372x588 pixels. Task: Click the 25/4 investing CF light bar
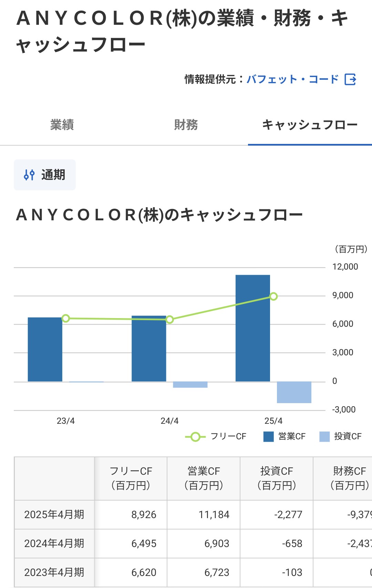294,392
